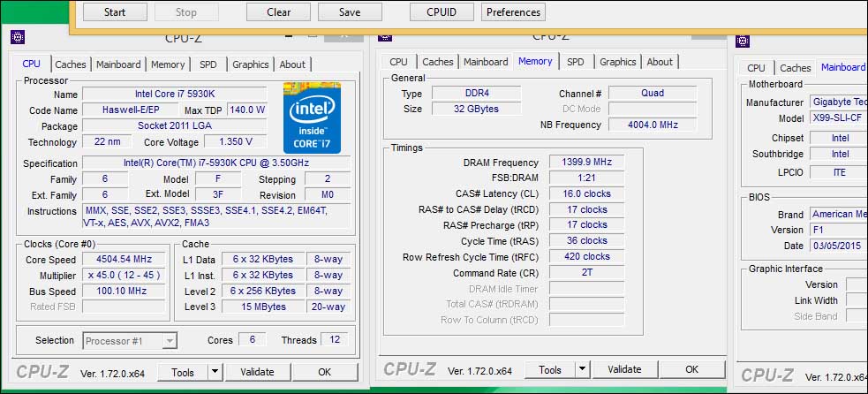Click the Threads value 12
868x394 pixels.
pos(335,339)
